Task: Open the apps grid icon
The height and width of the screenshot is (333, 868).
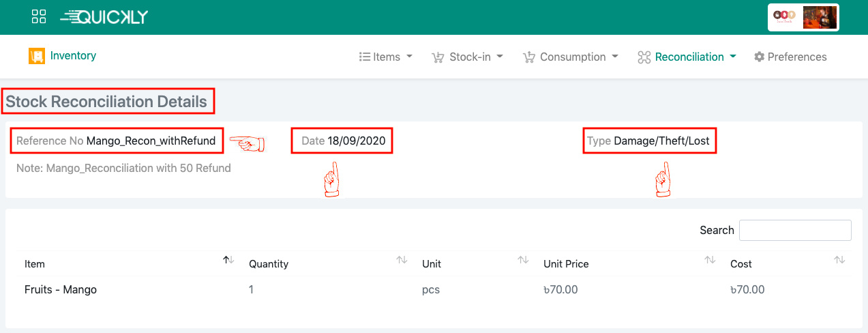Action: (39, 17)
